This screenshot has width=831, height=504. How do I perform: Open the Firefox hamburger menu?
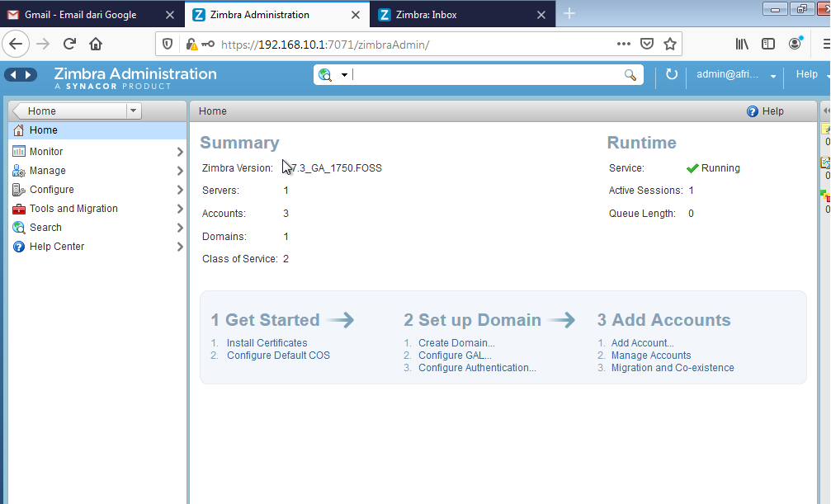click(826, 44)
